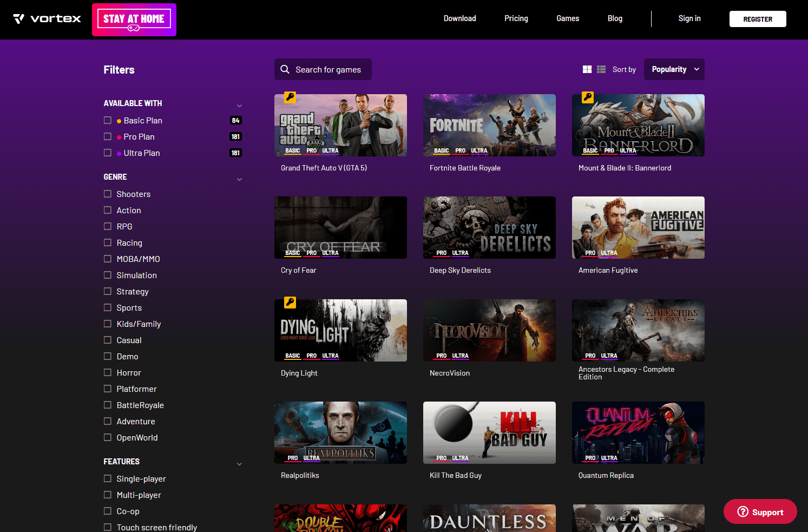This screenshot has height=532, width=808.
Task: Click key icon on Grand Theft Auto V
Action: tap(290, 97)
